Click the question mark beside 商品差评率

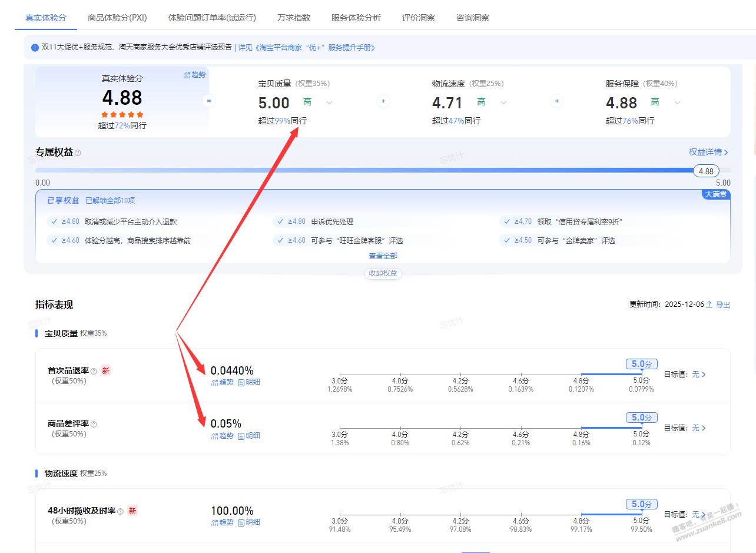[92, 423]
